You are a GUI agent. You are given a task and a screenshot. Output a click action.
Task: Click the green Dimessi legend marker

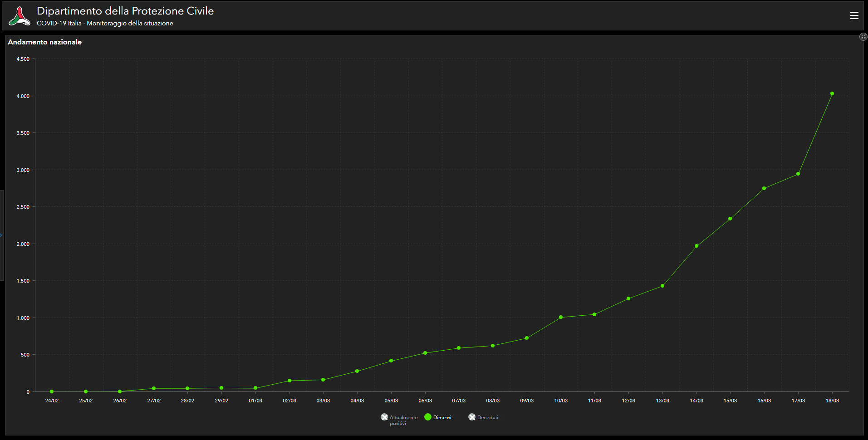(428, 417)
